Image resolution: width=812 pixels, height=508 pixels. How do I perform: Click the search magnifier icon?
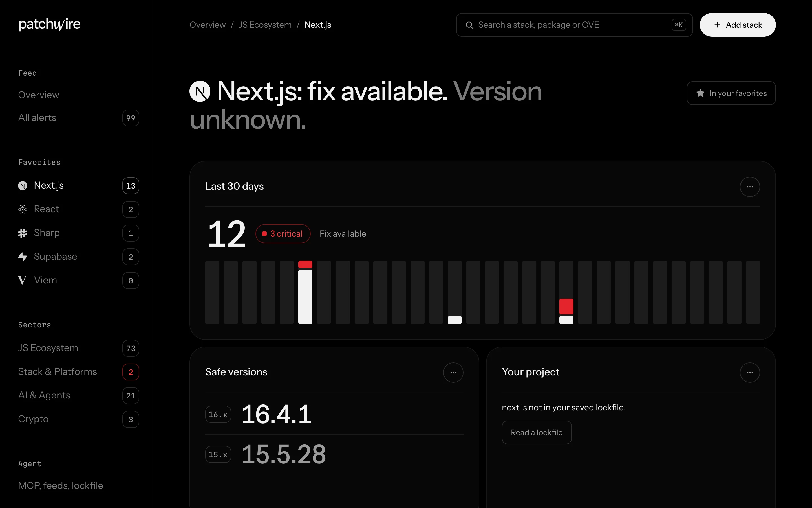(x=469, y=25)
